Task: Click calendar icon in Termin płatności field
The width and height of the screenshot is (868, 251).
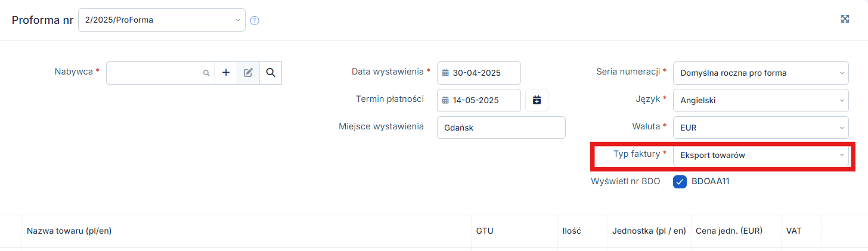Action: pos(445,100)
